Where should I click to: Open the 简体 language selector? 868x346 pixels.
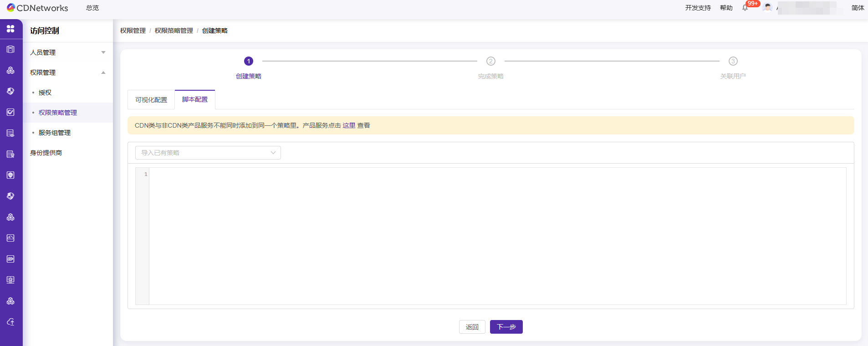pos(858,8)
